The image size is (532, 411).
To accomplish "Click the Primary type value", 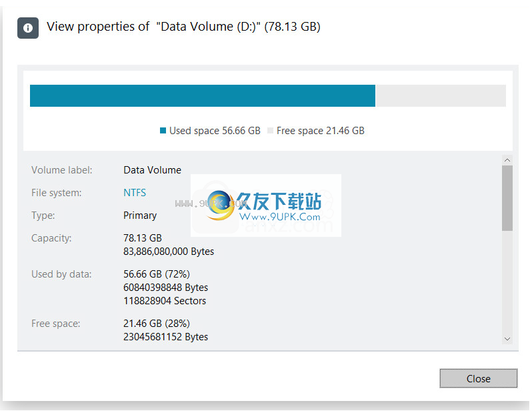I will click(x=140, y=216).
